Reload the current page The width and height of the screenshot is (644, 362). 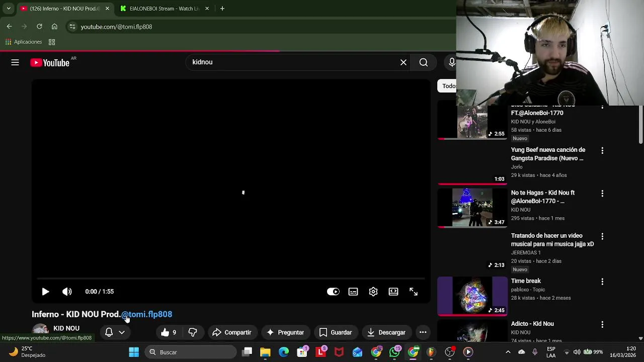point(39,27)
